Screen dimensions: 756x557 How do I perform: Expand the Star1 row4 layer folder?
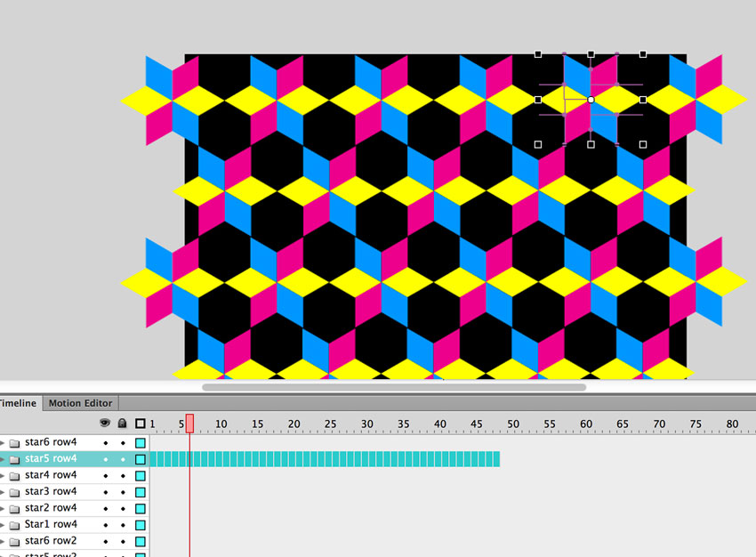click(2, 525)
